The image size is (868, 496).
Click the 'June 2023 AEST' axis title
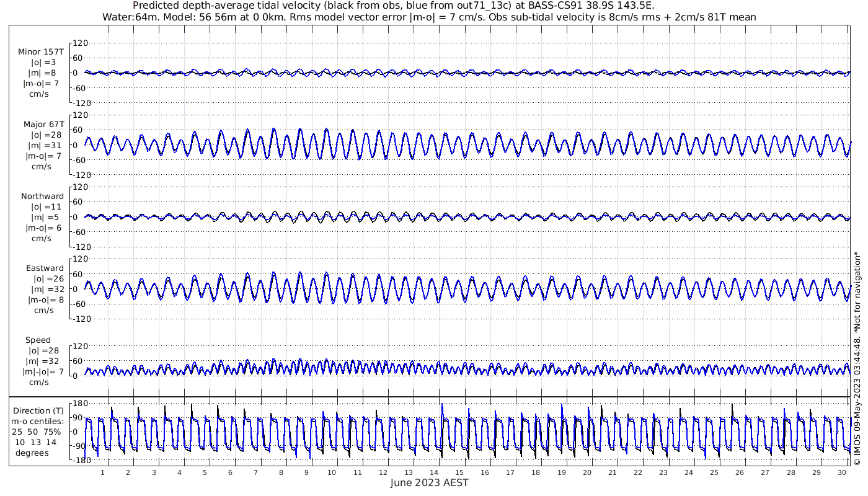click(x=429, y=483)
